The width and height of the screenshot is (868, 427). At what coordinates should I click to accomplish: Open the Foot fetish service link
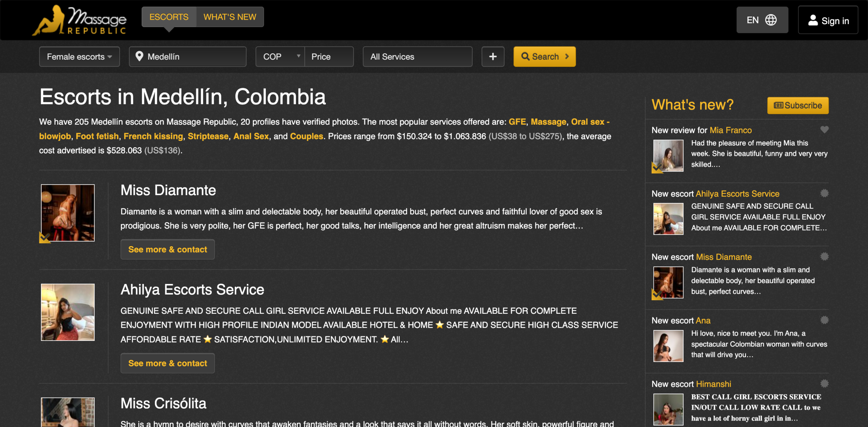click(97, 136)
